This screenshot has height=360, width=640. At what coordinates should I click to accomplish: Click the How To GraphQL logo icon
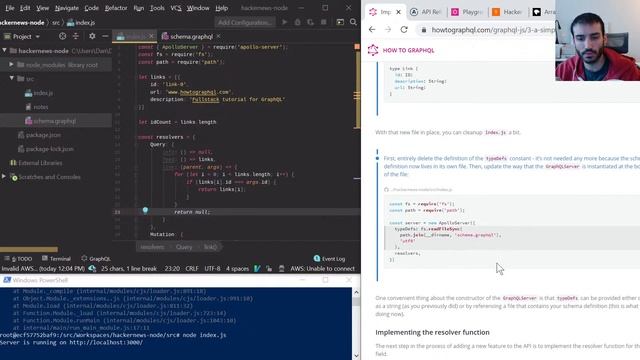(x=373, y=50)
